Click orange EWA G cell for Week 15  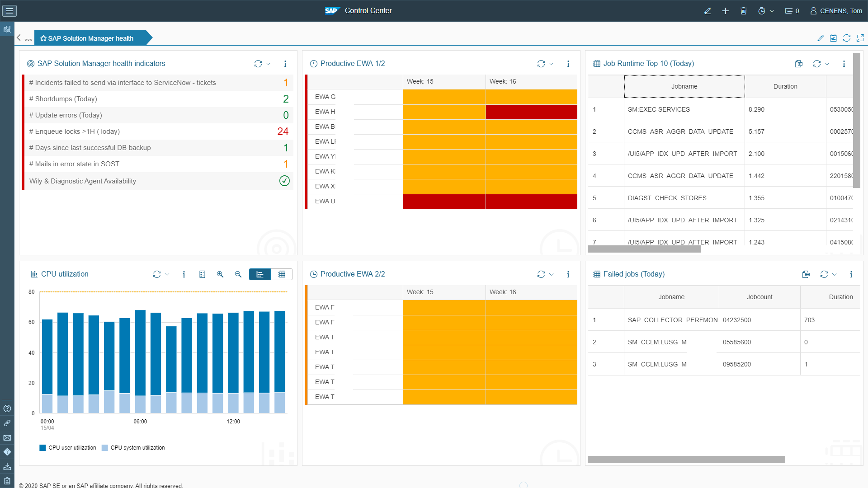pyautogui.click(x=444, y=97)
